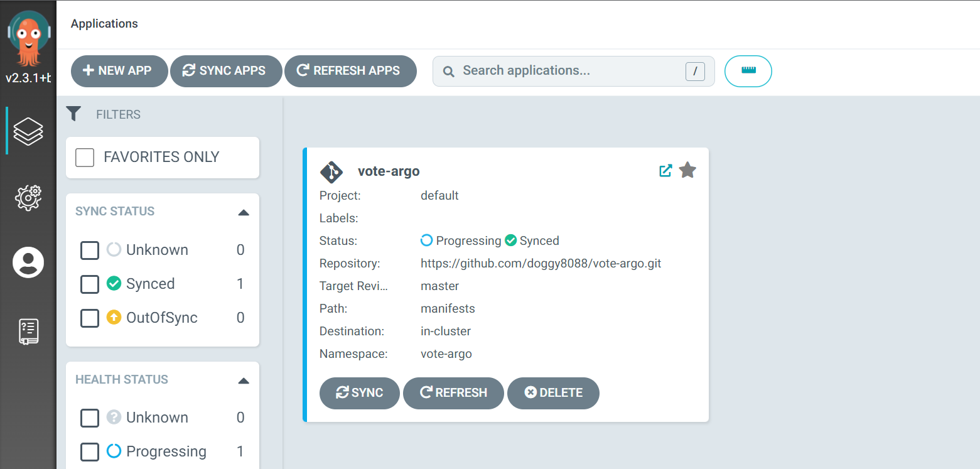This screenshot has height=469, width=980.
Task: Click the green Synced check on card
Action: point(510,240)
